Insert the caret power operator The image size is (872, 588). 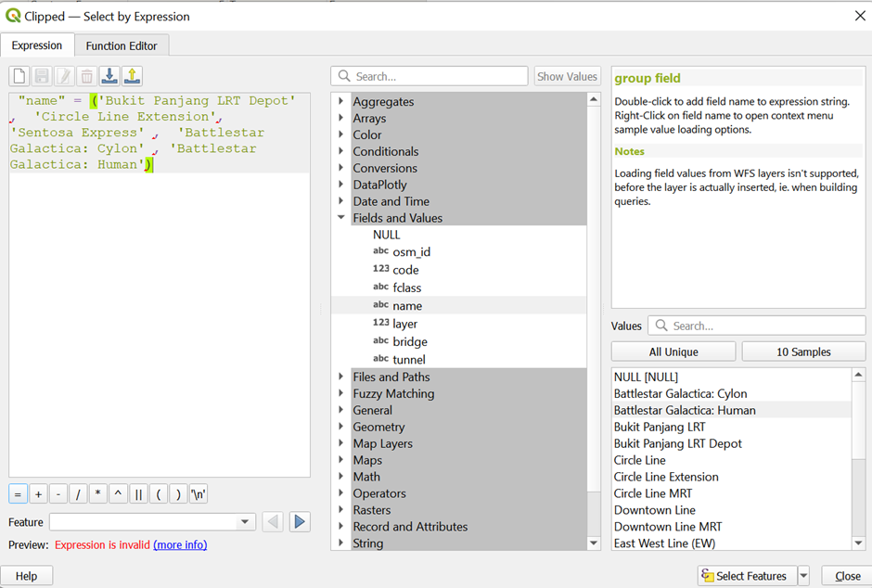(x=118, y=494)
